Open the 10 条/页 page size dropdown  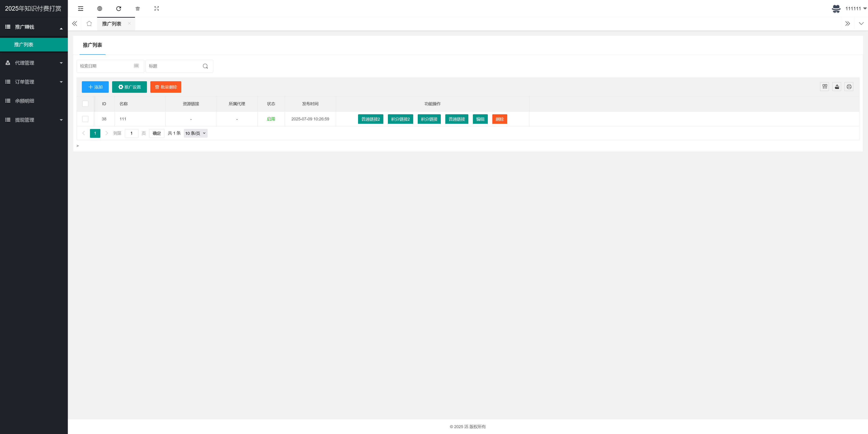pos(196,133)
